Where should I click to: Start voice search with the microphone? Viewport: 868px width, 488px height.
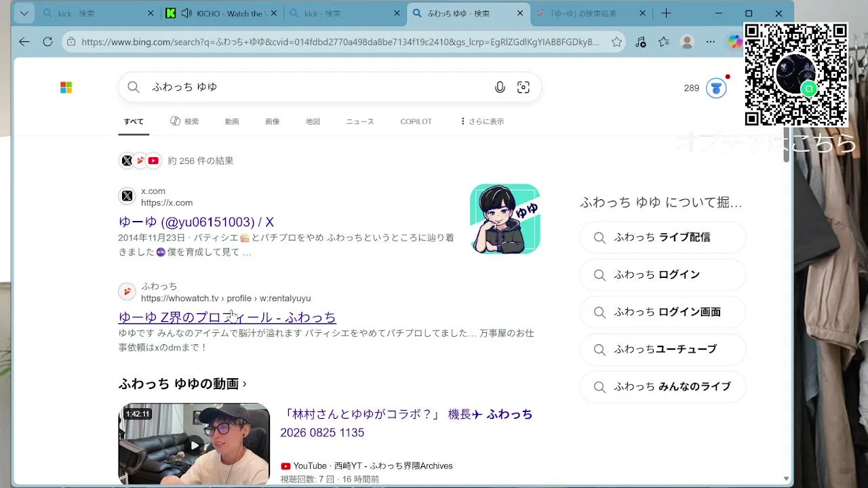(x=500, y=87)
